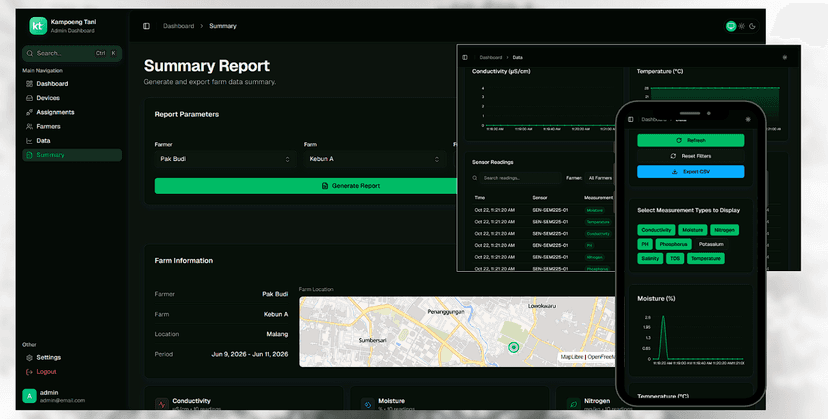Click the sun theme icon on the phone
This screenshot has width=828, height=419.
(748, 119)
